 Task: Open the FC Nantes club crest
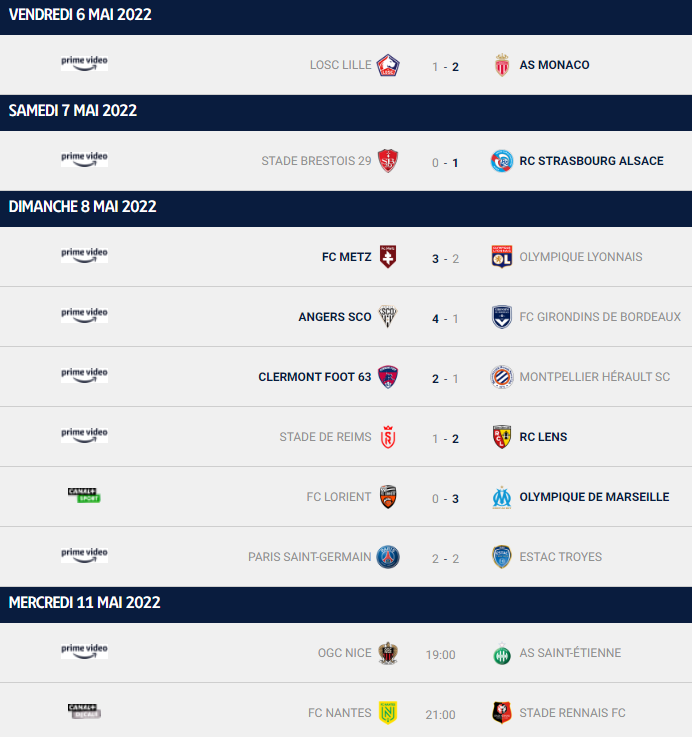[x=388, y=713]
